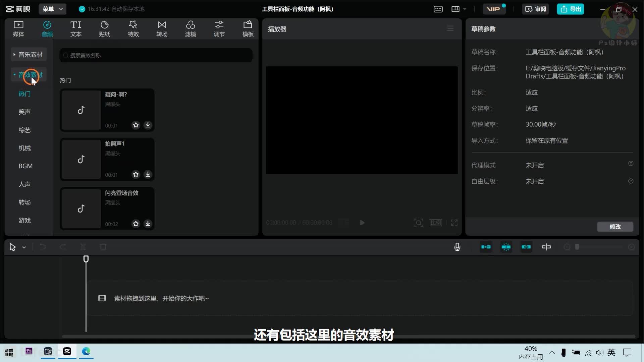
Task: Download the 拍照声1 sound effect
Action: click(148, 174)
